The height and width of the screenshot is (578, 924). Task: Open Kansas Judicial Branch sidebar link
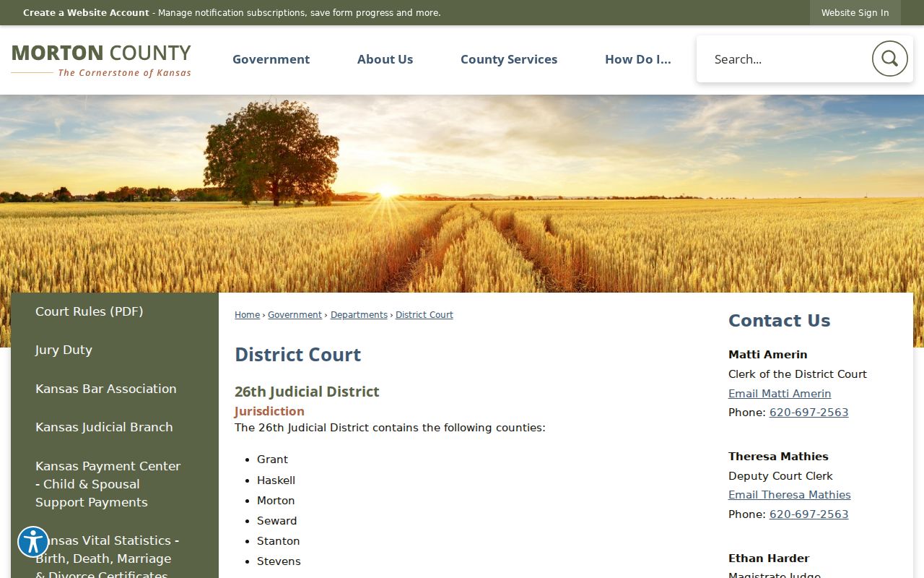104,427
